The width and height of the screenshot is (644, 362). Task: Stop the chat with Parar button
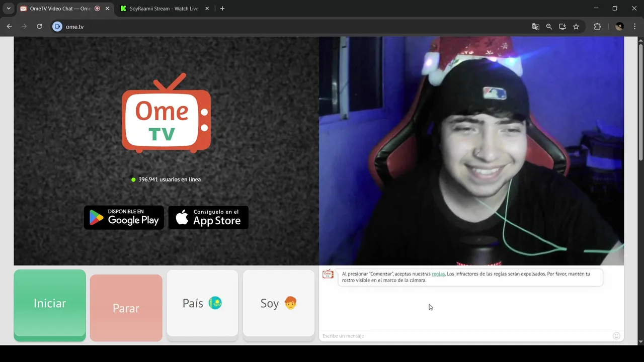tap(126, 308)
